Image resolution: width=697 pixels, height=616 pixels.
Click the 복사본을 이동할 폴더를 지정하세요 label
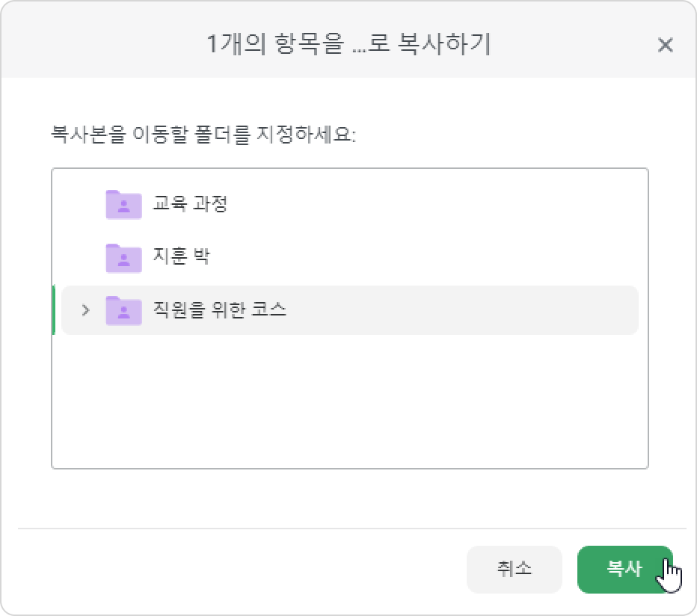pyautogui.click(x=203, y=135)
